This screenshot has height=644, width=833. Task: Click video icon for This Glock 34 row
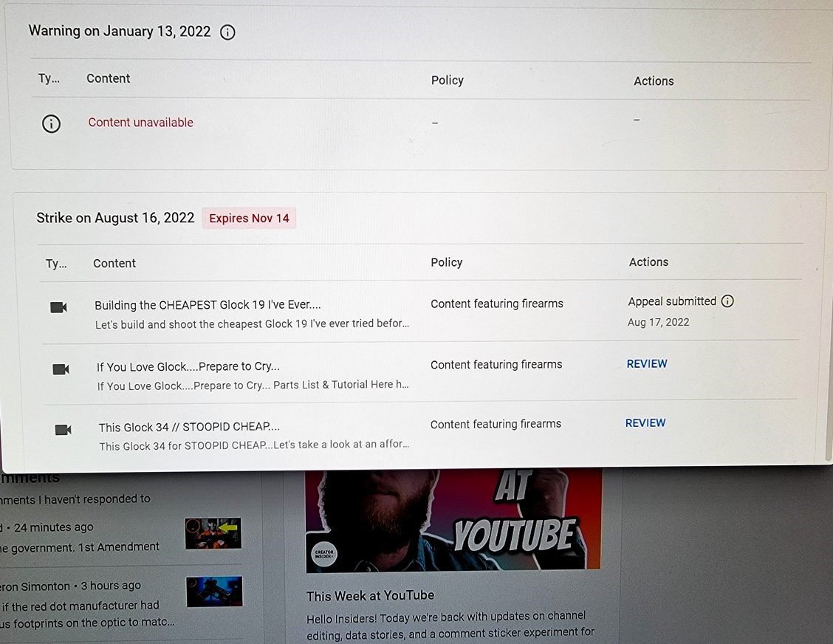point(64,429)
